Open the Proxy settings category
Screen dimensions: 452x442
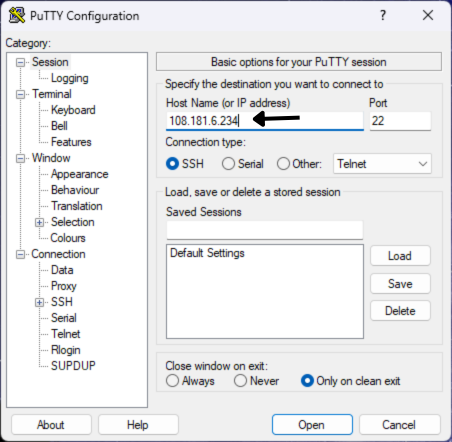pyautogui.click(x=64, y=286)
